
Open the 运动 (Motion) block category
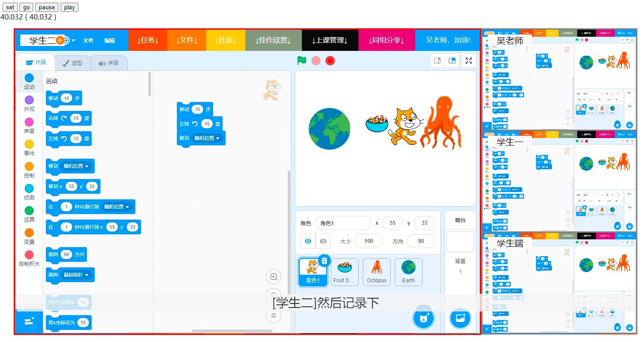click(29, 81)
